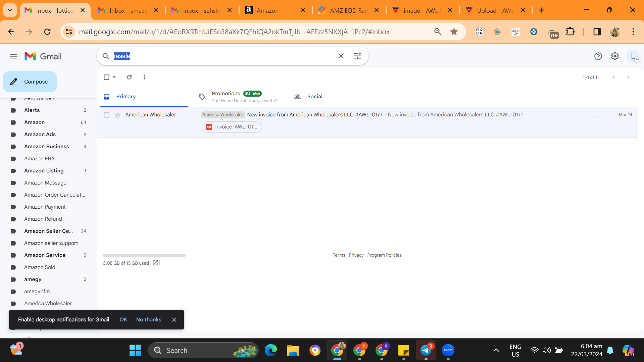Screen dimensions: 644x362
Task: Bookmark this page with the star icon
Action: point(454,32)
